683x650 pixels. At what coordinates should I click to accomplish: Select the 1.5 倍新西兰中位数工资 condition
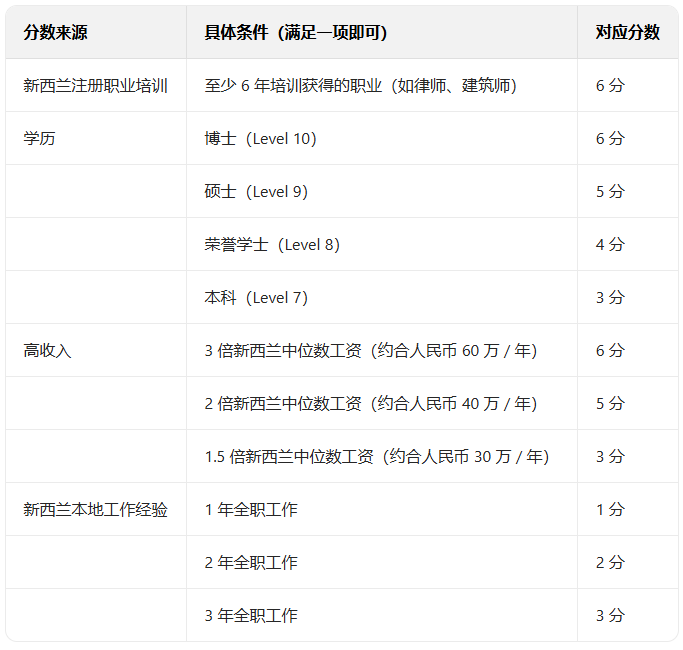pos(377,456)
